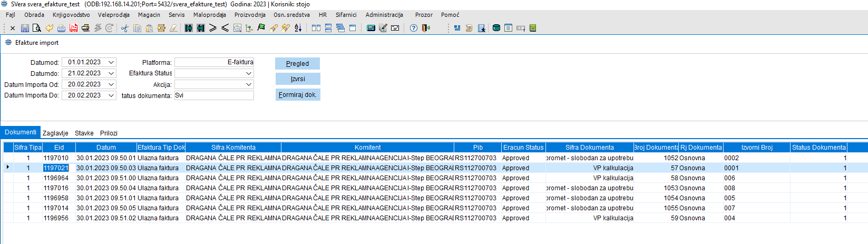Open the Datumod date dropdown
Image resolution: width=868 pixels, height=244 pixels.
(111, 62)
